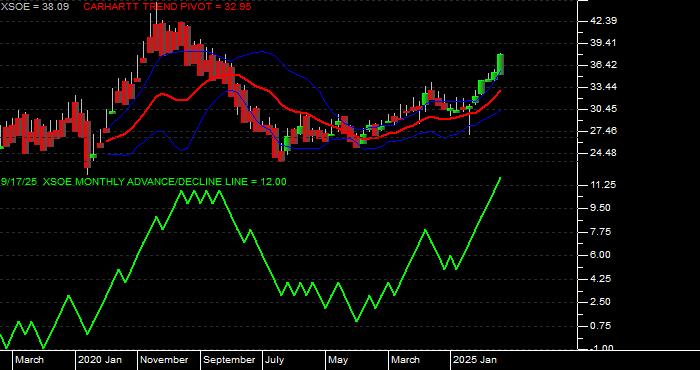This screenshot has width=700, height=370.
Task: Click the 24.48 price axis value
Action: pos(604,153)
